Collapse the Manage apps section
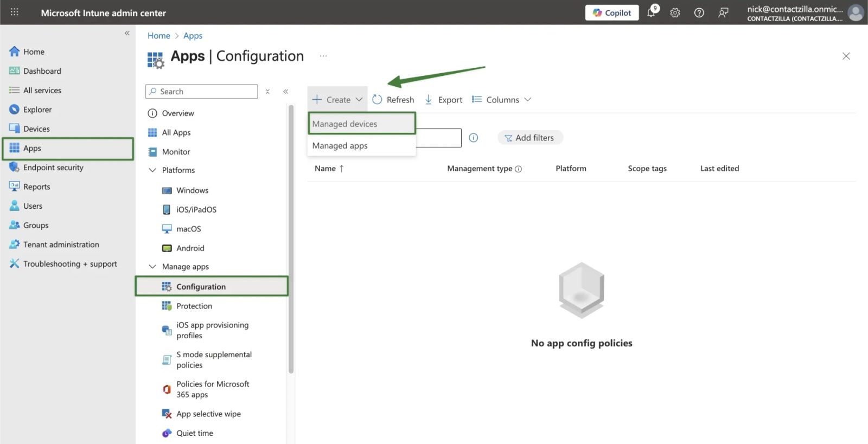The height and width of the screenshot is (444, 868). [152, 267]
